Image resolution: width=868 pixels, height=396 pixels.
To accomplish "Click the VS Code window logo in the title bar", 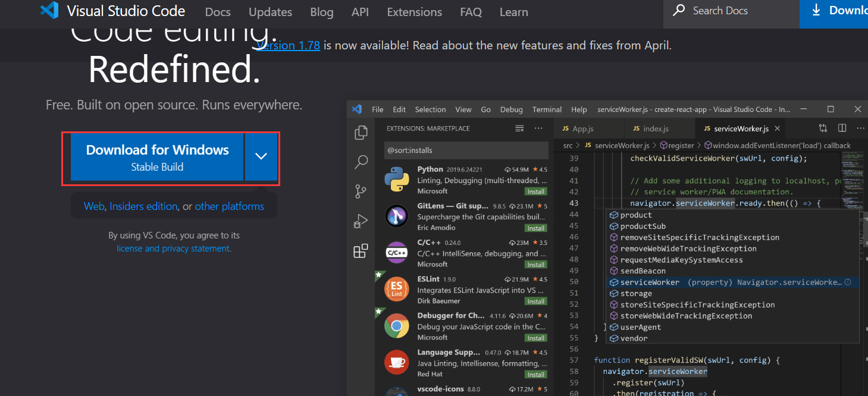I will click(x=357, y=109).
